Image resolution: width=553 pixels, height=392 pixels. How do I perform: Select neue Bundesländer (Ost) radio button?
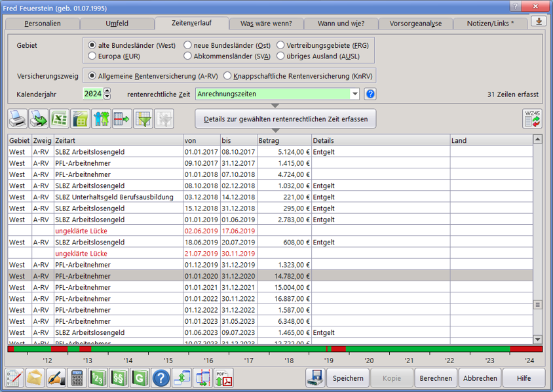tap(188, 45)
